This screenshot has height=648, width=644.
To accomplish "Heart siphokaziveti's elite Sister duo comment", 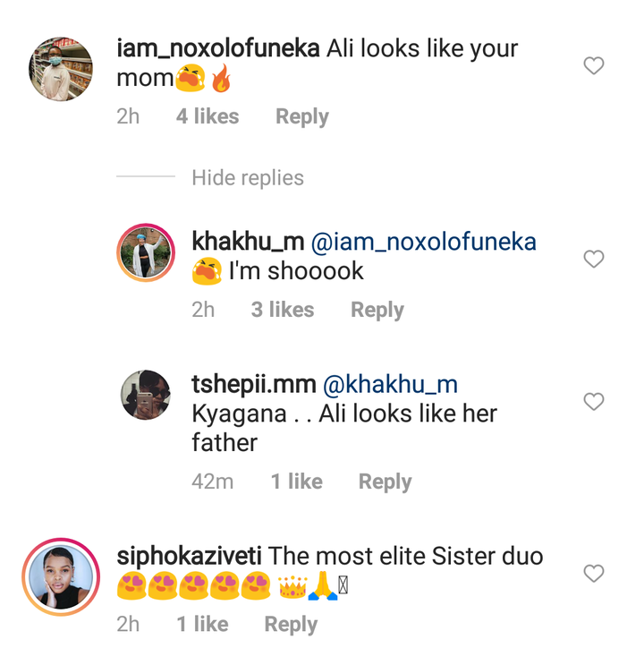I will pyautogui.click(x=594, y=573).
